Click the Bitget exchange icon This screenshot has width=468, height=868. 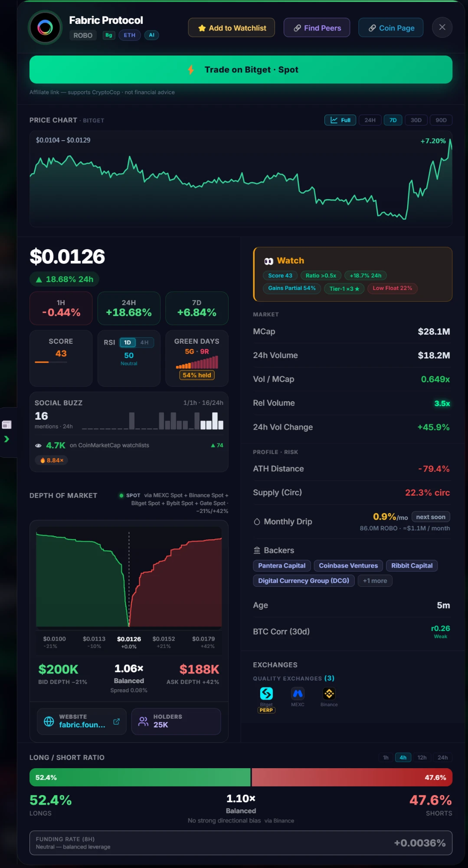click(x=266, y=694)
